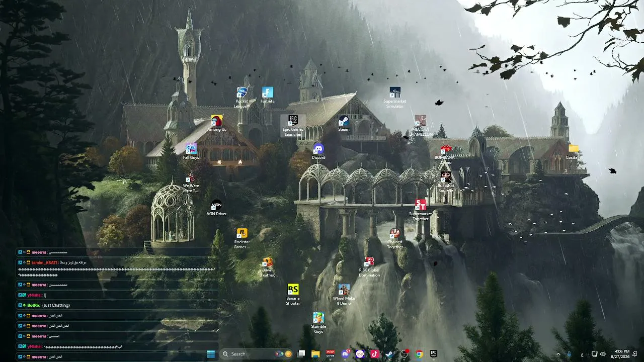Switch the Arabic keyboard language indicator
Screen dimensions: 644x362
582,354
